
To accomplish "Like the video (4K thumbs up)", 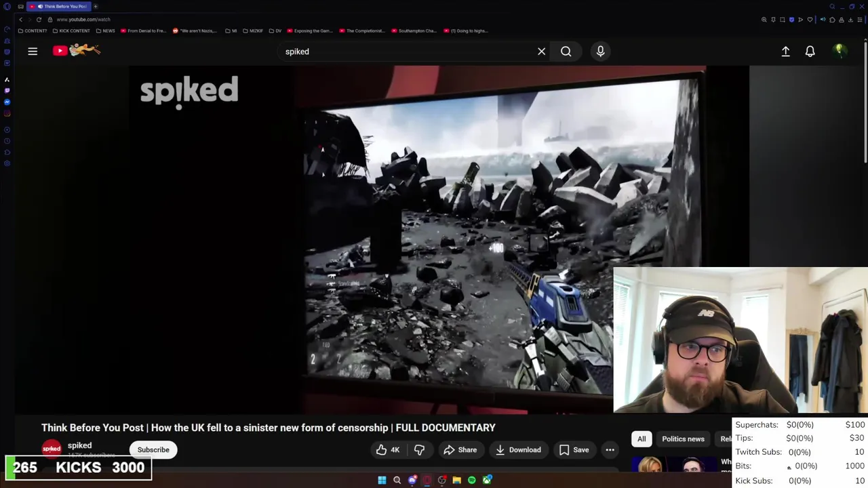I will (x=388, y=449).
